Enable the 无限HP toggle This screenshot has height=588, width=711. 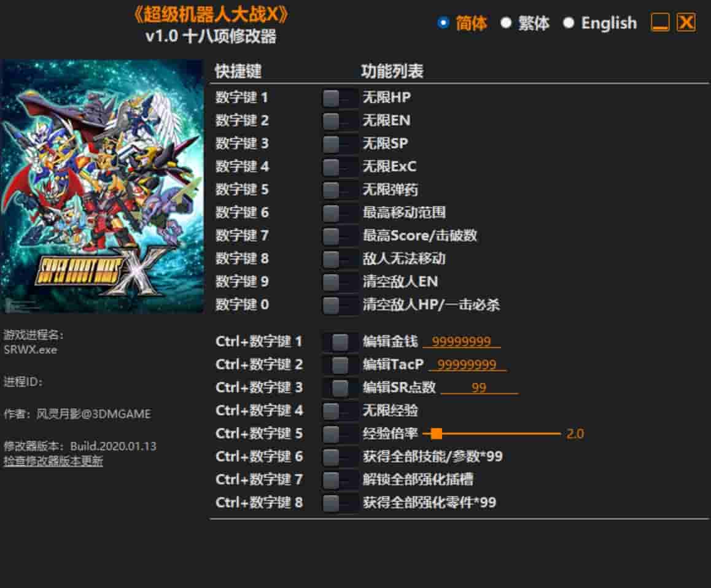click(339, 98)
